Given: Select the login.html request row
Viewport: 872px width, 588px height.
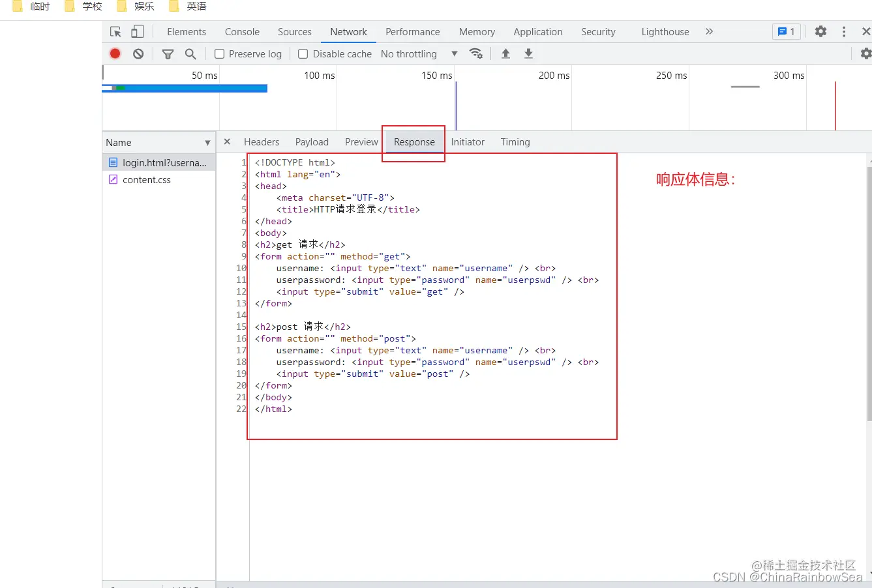Looking at the screenshot, I should (x=158, y=162).
